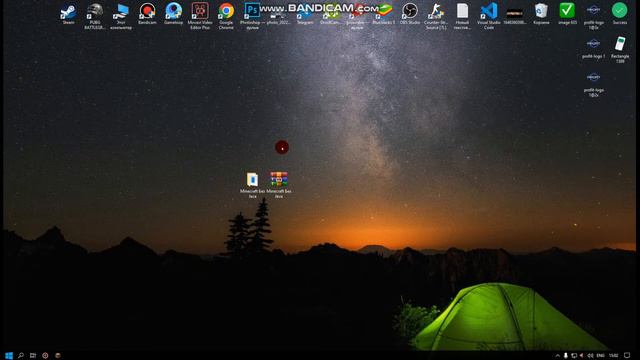The image size is (640, 360).
Task: Select the Success round checkmark file
Action: point(620,14)
